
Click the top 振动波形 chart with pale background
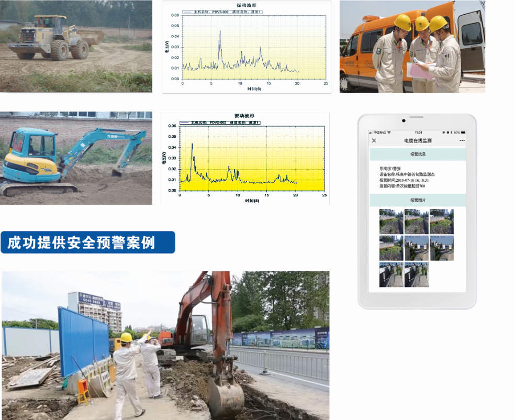click(x=247, y=47)
